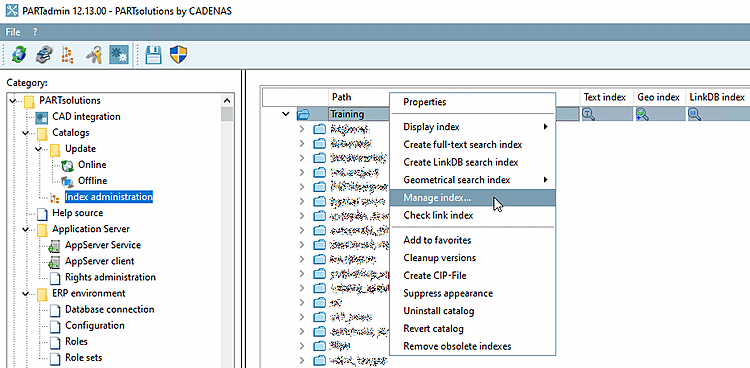
Task: Select Index administration in the category tree
Action: (x=109, y=197)
